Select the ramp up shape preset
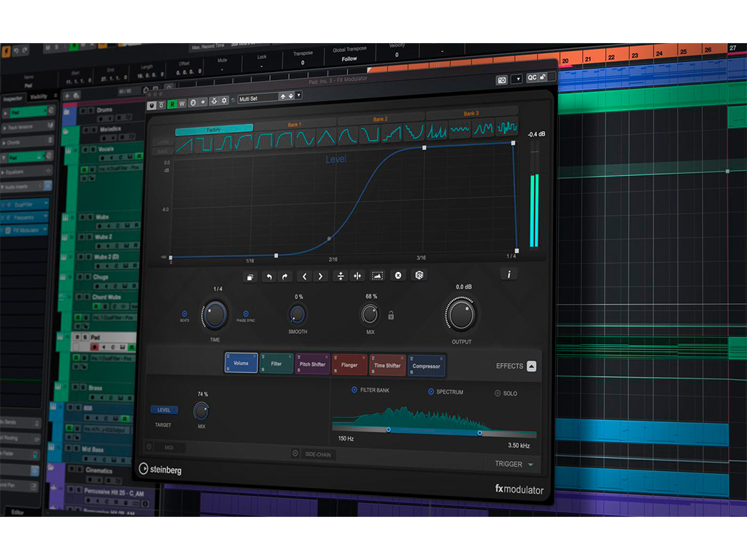Image resolution: width=747 pixels, height=560 pixels. click(185, 145)
